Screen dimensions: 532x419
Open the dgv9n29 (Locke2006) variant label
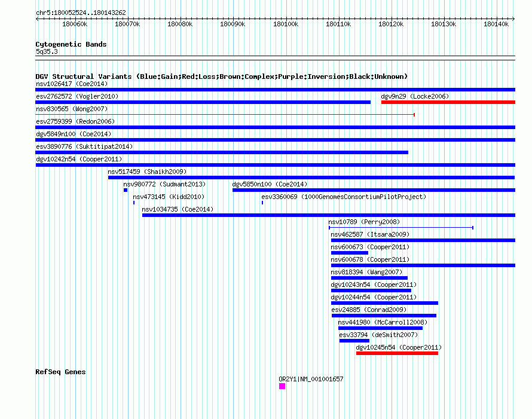point(415,96)
